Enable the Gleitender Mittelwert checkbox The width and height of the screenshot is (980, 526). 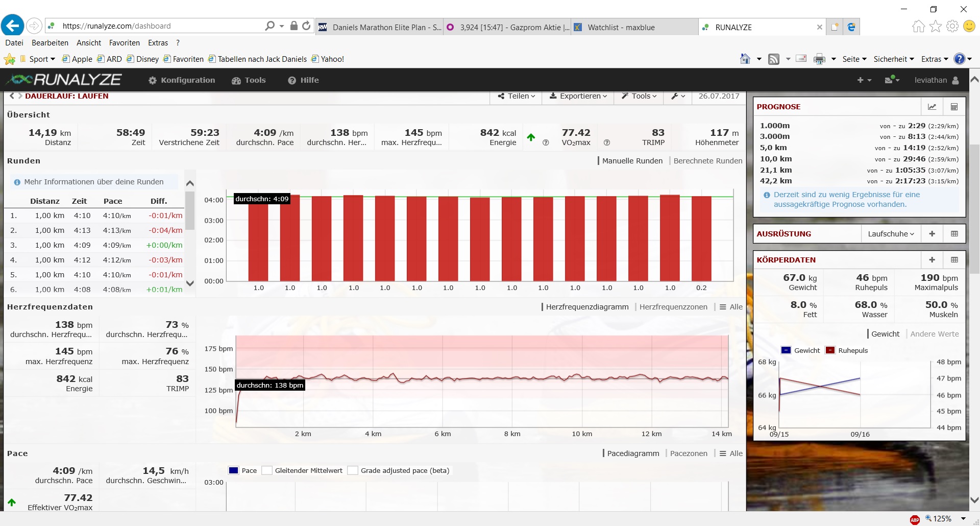point(266,471)
